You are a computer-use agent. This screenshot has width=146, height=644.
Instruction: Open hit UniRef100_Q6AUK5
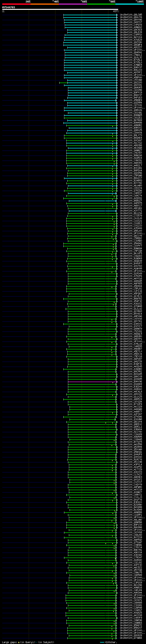pos(131,87)
